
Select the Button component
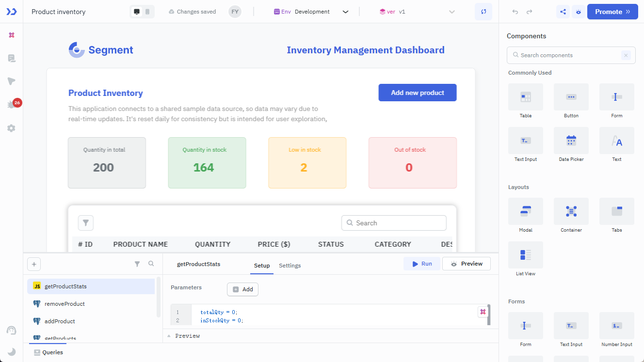pos(571,101)
